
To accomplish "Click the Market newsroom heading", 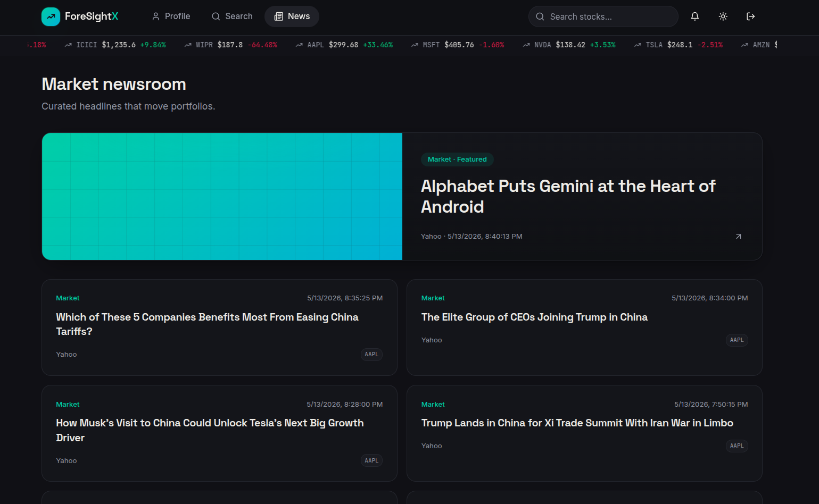I will click(x=114, y=84).
